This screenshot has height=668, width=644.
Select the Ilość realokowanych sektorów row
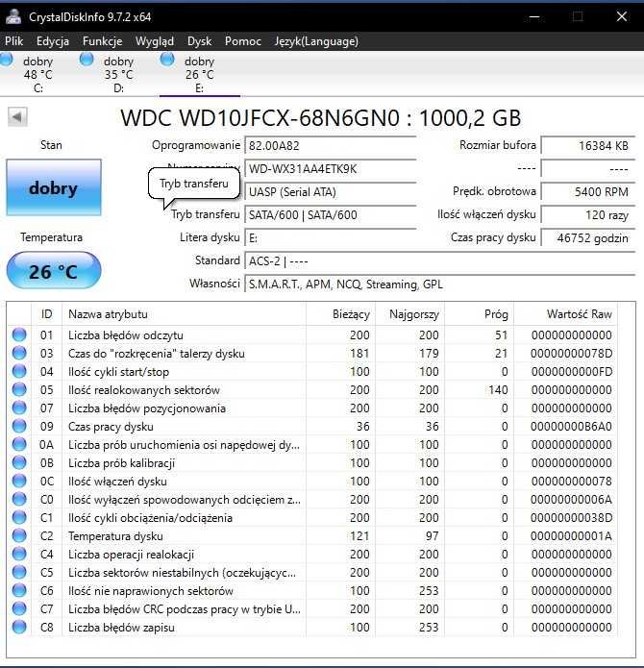312,390
